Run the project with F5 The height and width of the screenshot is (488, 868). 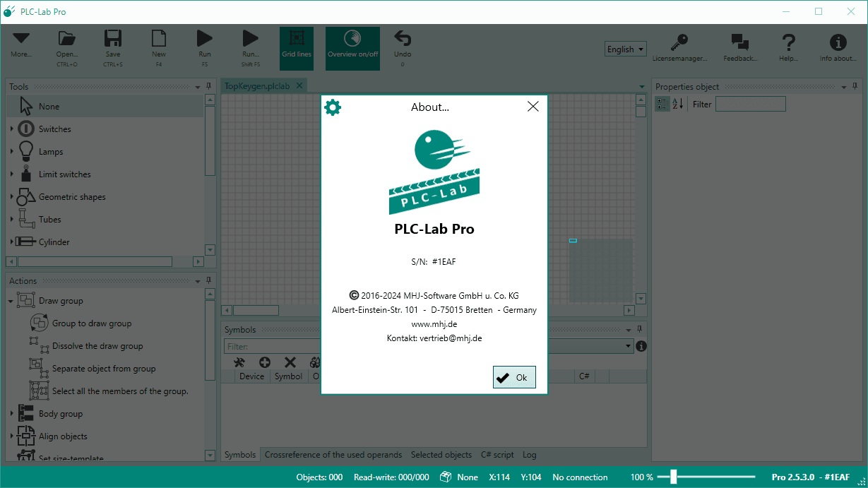[204, 44]
